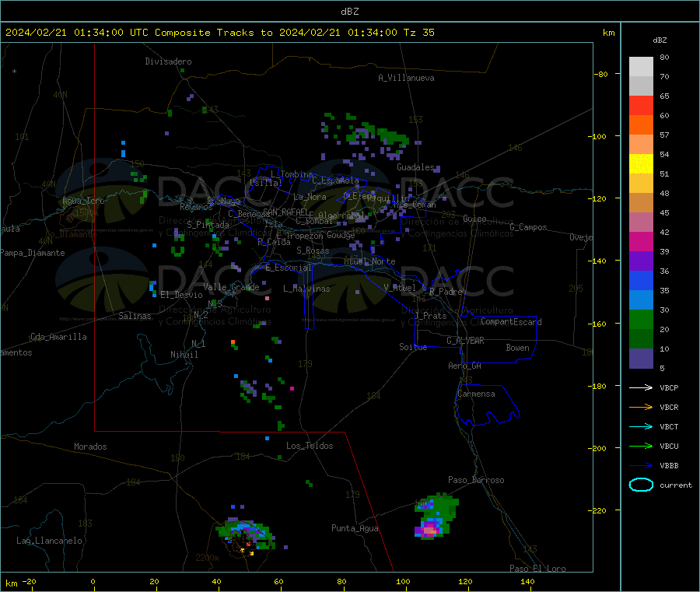Click the cyan VBCT arrow legend icon
The image size is (700, 592).
641,427
